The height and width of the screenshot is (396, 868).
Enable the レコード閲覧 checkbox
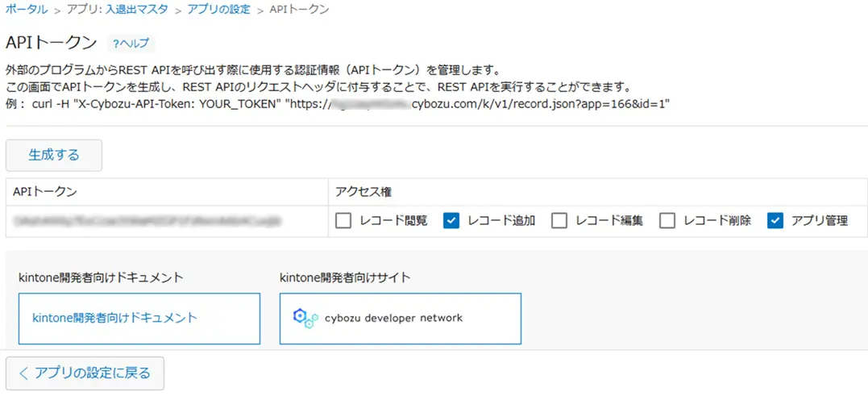point(343,222)
